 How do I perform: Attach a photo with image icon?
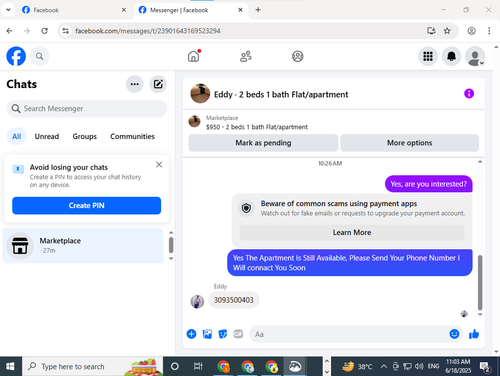point(207,334)
